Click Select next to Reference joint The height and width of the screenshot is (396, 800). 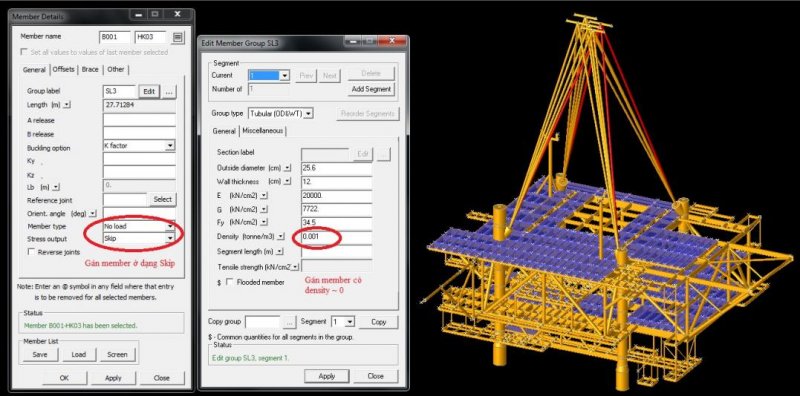click(x=162, y=200)
